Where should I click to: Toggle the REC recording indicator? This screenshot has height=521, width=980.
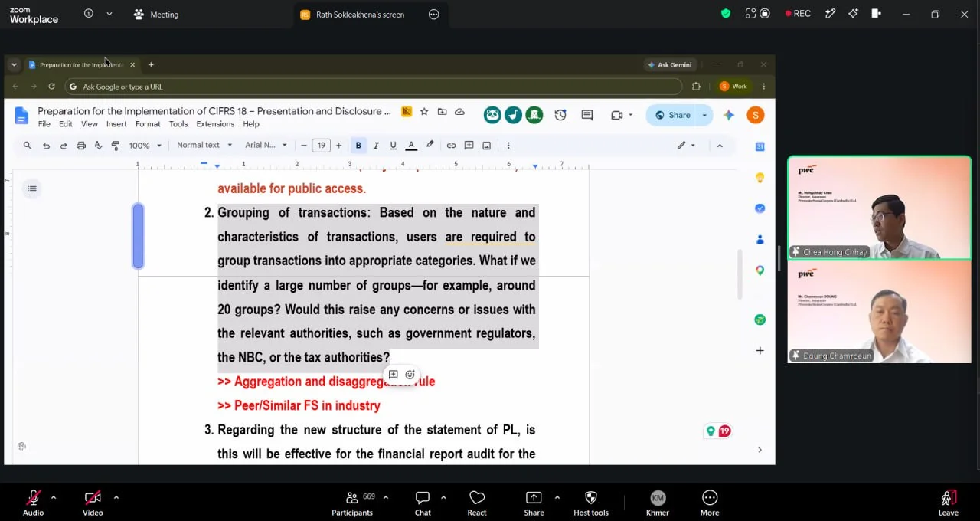tap(798, 14)
